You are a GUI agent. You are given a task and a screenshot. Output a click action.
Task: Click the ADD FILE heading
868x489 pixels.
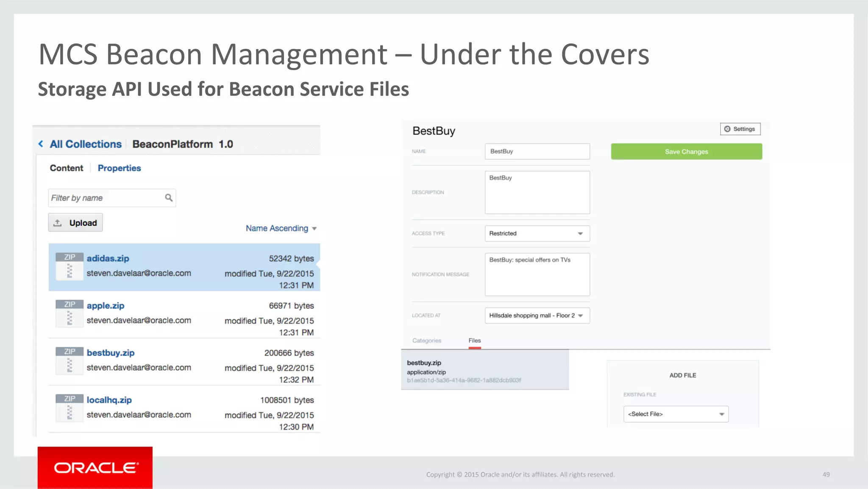click(x=683, y=375)
